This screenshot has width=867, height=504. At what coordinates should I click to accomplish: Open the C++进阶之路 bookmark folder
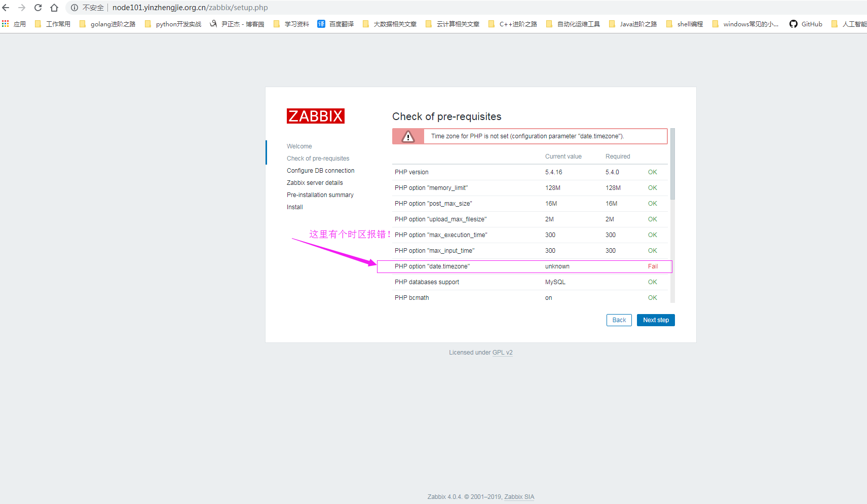(x=512, y=24)
